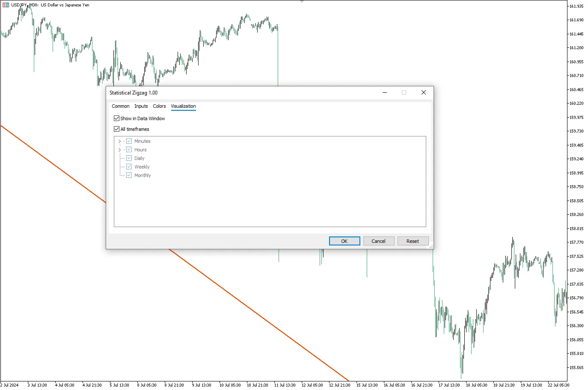Click the Minutes label in timeframe tree
The width and height of the screenshot is (588, 390).
[x=143, y=141]
